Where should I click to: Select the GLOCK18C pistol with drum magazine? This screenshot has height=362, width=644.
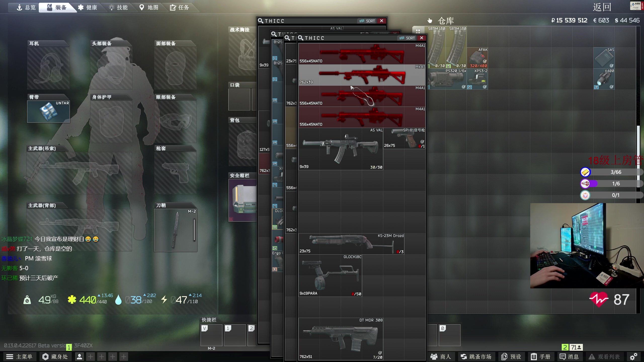pyautogui.click(x=330, y=276)
